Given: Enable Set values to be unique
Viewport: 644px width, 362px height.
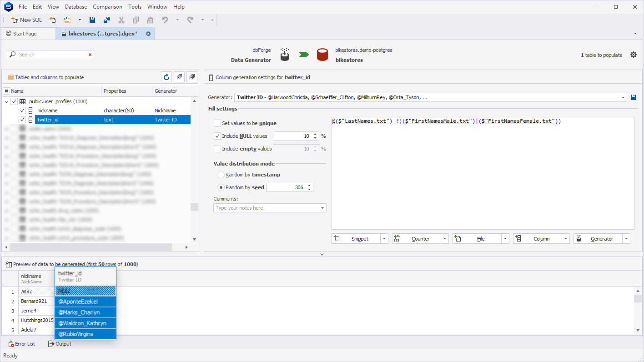Looking at the screenshot, I should point(217,123).
